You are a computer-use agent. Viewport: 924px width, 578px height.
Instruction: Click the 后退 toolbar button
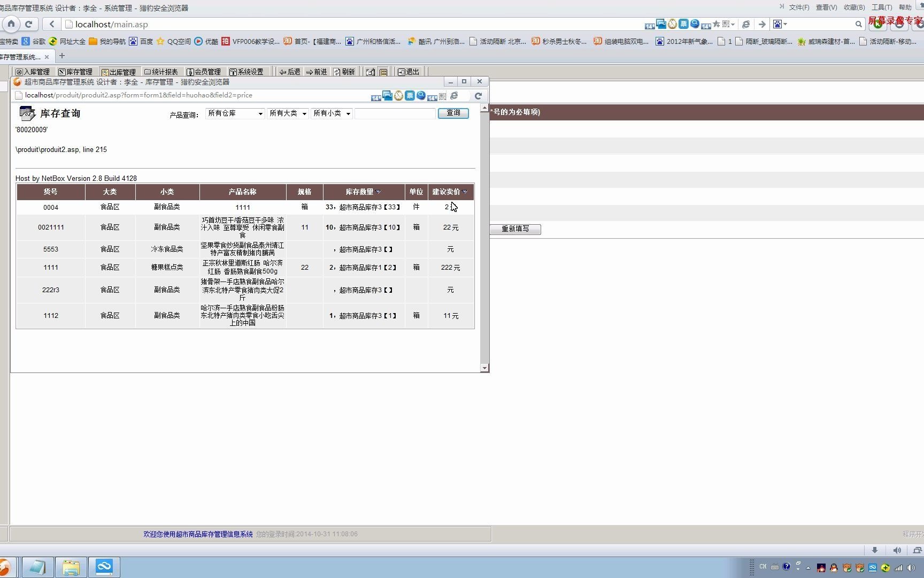[290, 72]
